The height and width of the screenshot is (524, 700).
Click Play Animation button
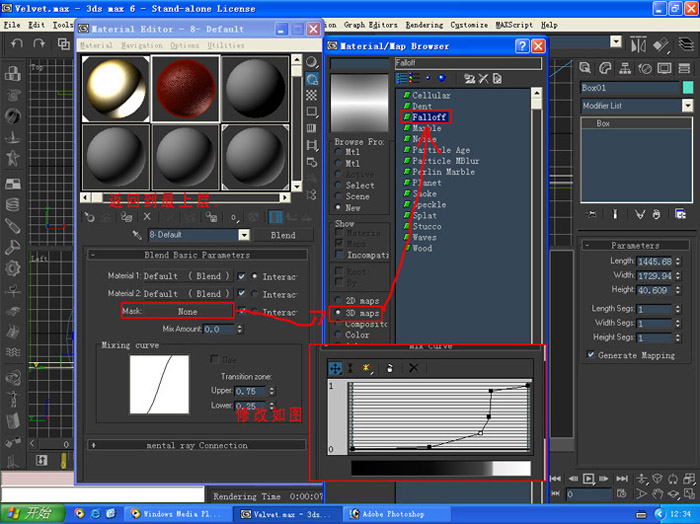589,479
